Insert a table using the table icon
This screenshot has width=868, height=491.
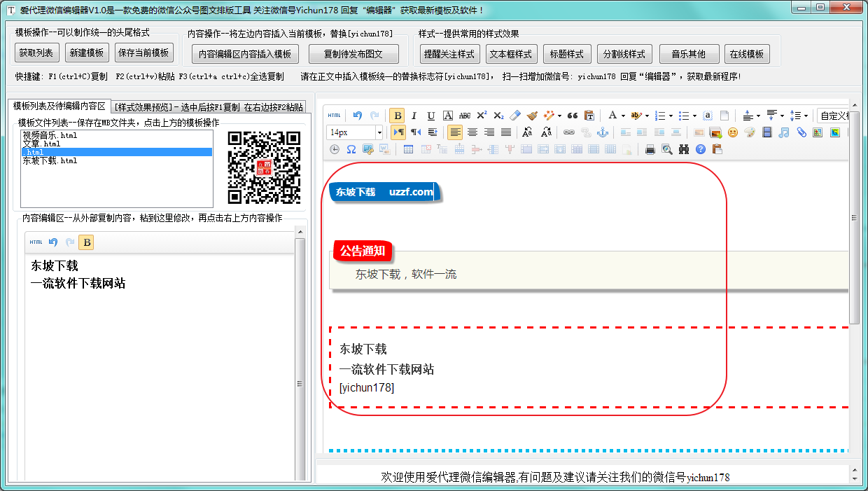pos(408,149)
